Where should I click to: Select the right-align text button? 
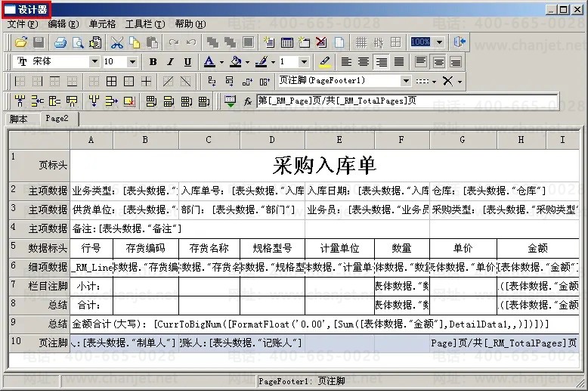(x=382, y=62)
